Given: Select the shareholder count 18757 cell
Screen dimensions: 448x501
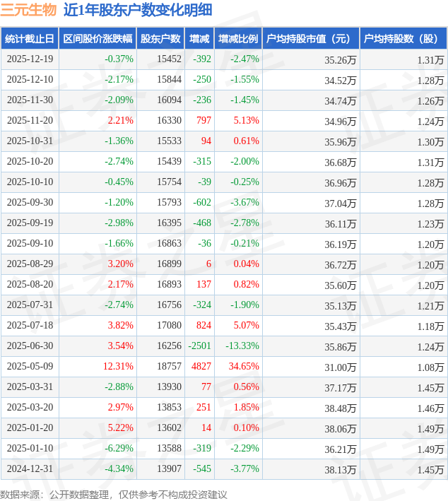Looking at the screenshot, I should (169, 367).
